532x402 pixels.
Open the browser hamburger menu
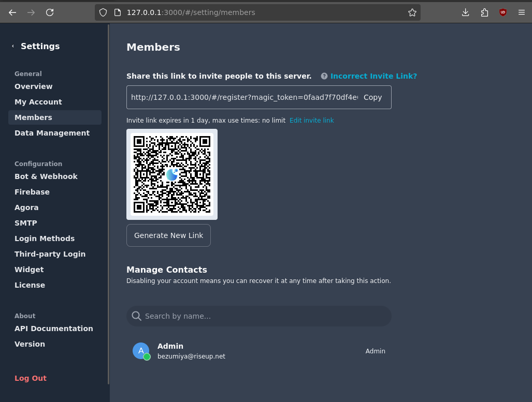[522, 12]
